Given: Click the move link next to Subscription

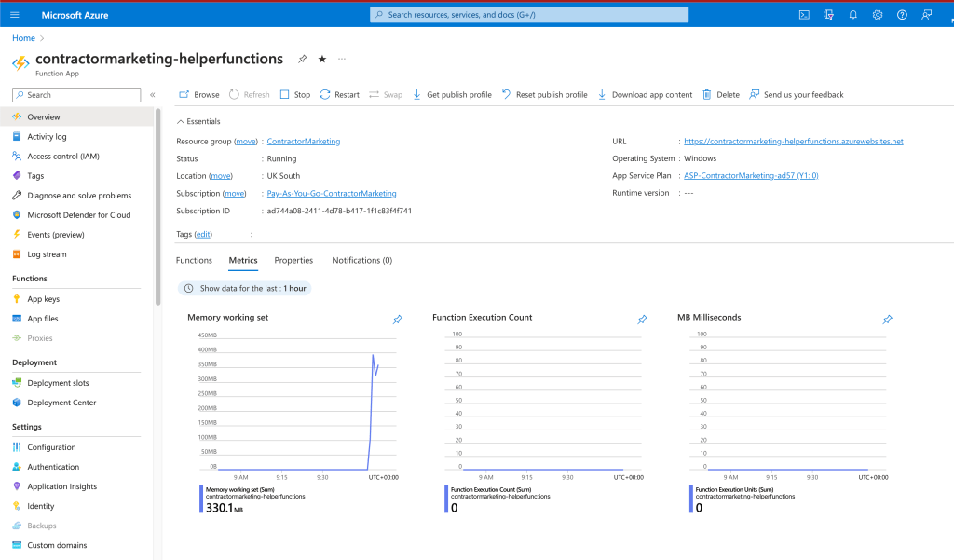Looking at the screenshot, I should [x=234, y=194].
